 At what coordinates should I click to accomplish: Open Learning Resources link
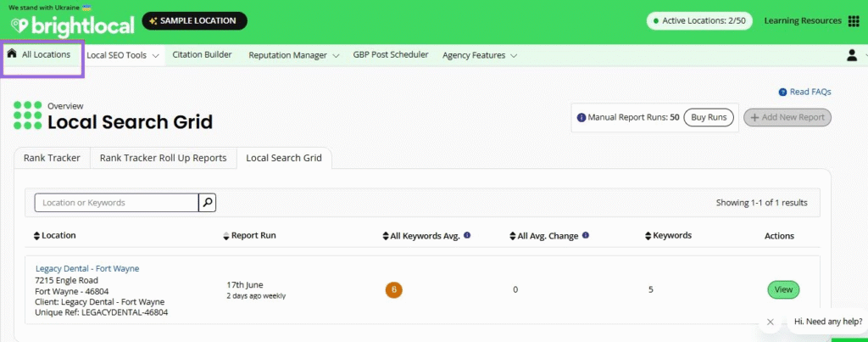pos(803,21)
